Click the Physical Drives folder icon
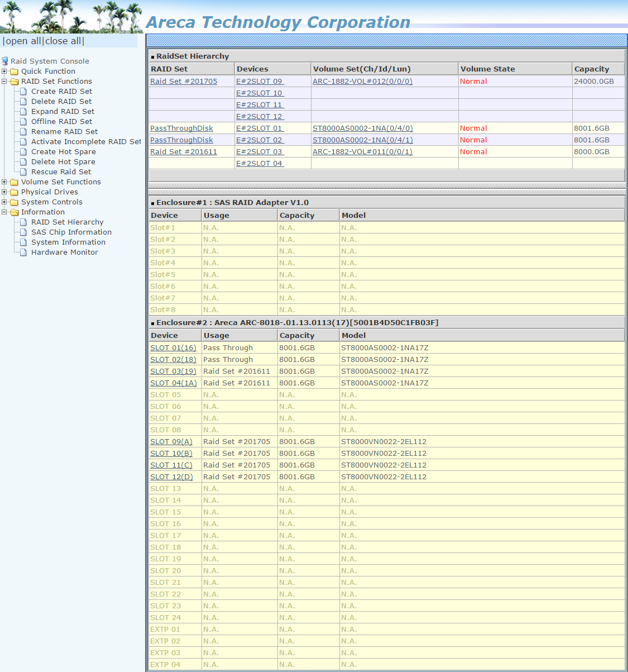 click(x=15, y=192)
